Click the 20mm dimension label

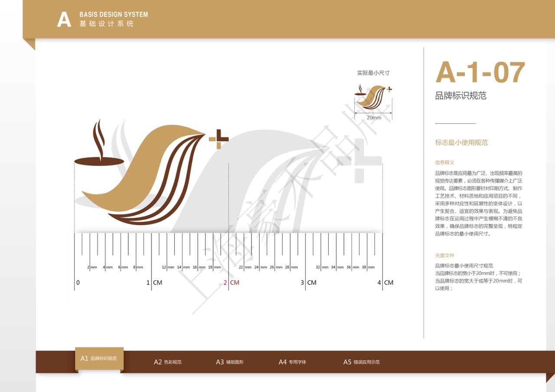[374, 118]
